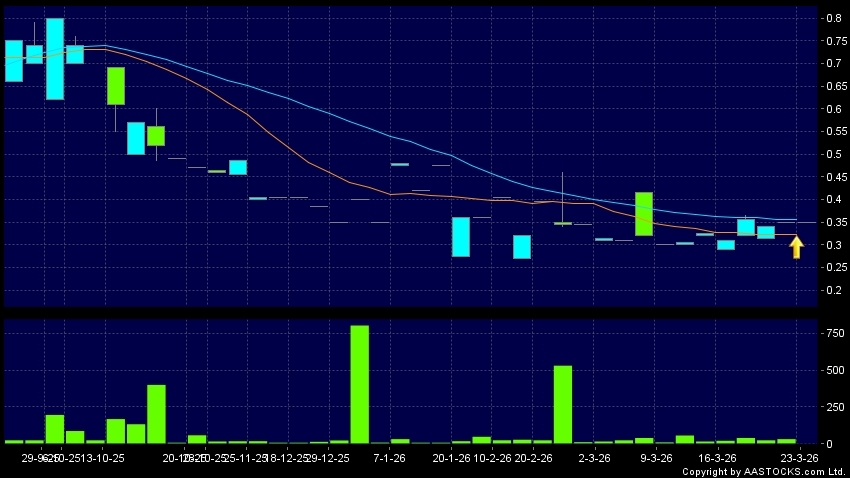The height and width of the screenshot is (478, 850).
Task: Open the AASTOCKS.com Ltd. copyright link
Action: point(764,470)
